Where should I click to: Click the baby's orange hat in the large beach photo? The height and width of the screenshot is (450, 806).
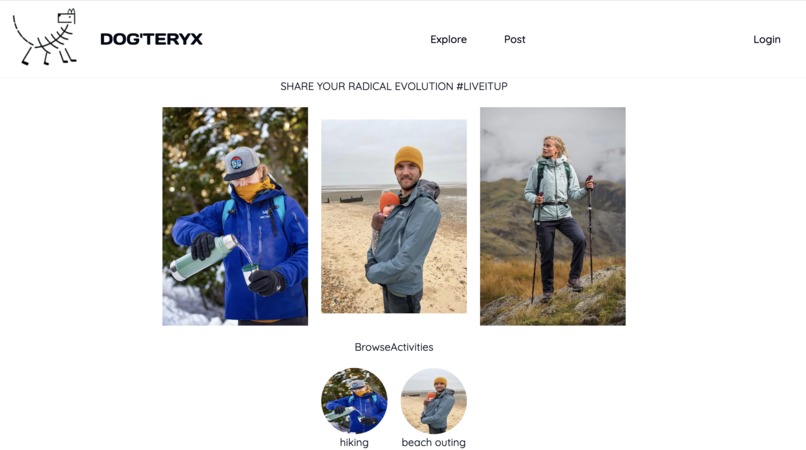point(389,200)
